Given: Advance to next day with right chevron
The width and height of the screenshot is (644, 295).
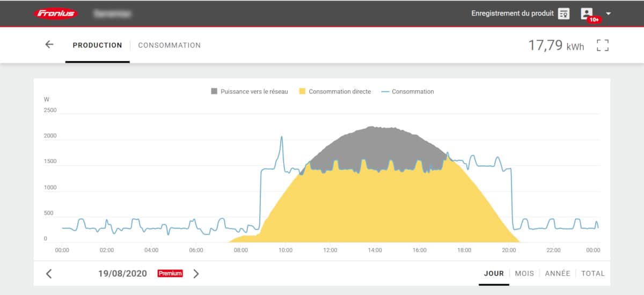Looking at the screenshot, I should (196, 274).
